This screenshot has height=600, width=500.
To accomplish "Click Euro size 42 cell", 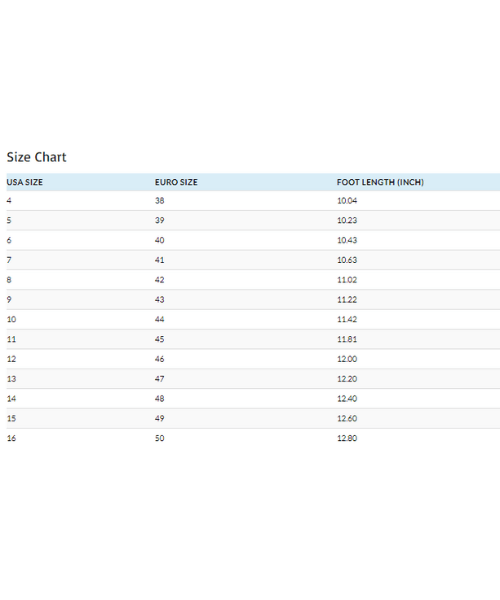I will [x=160, y=280].
